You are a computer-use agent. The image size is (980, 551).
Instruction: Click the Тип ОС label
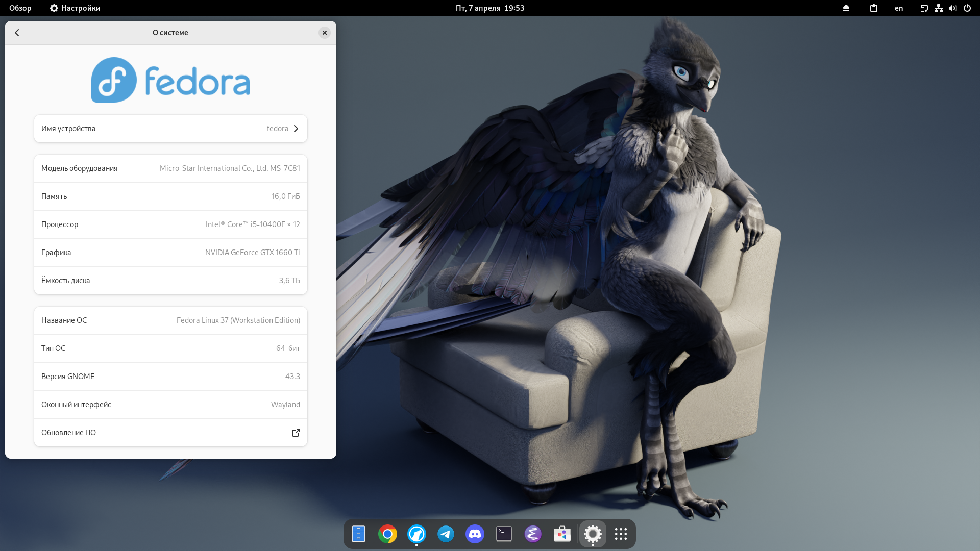(x=54, y=348)
